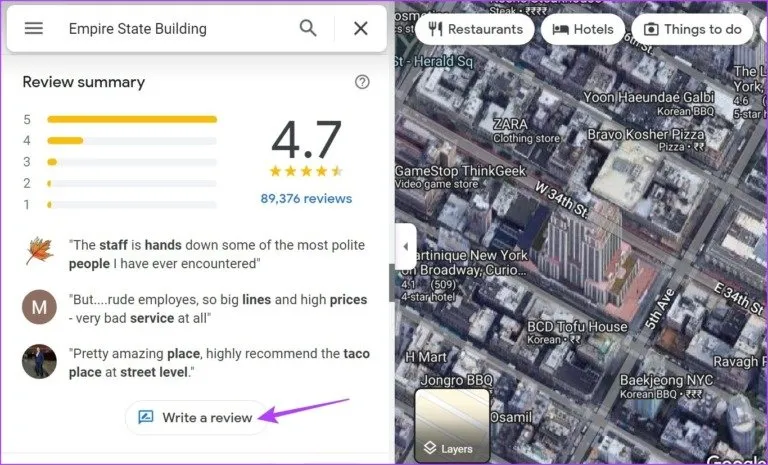768x465 pixels.
Task: Open the Layers map view thumbnail
Action: (452, 426)
